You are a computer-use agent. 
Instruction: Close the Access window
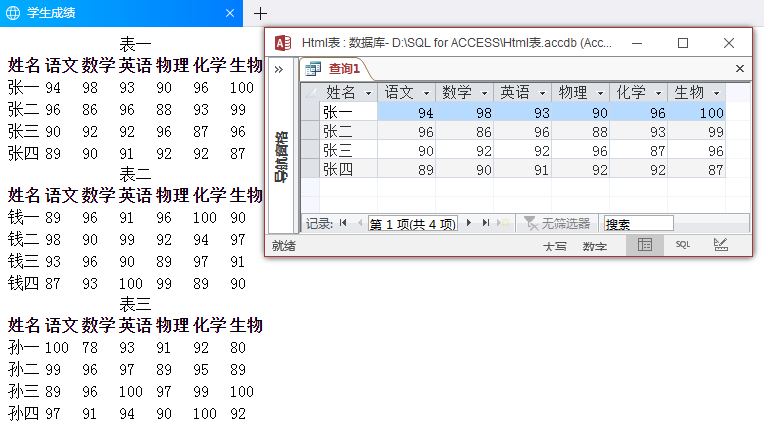[x=729, y=43]
